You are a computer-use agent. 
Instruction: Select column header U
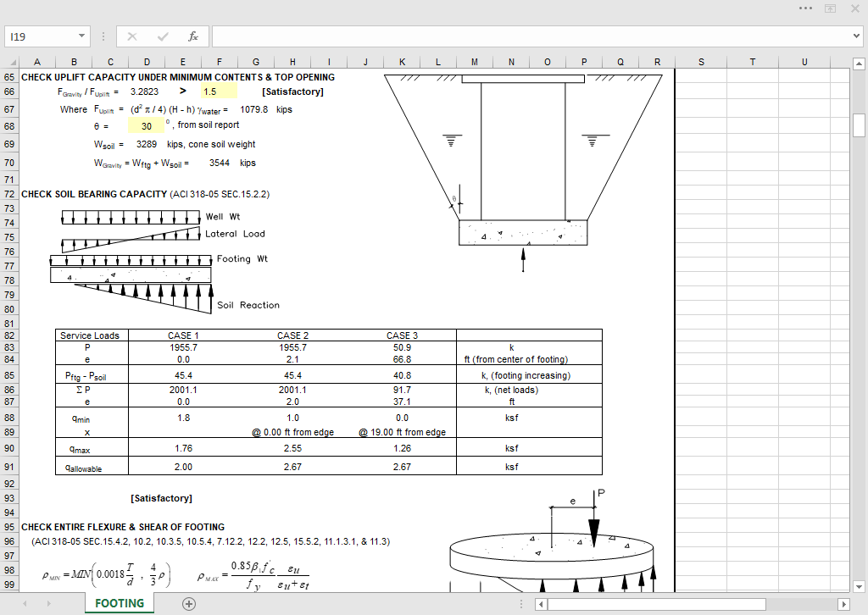click(x=804, y=62)
